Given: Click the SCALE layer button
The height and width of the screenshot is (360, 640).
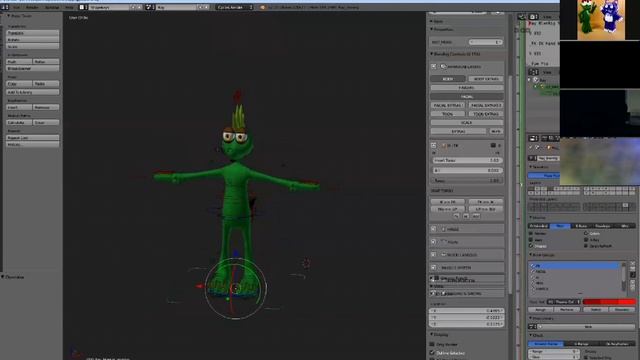Looking at the screenshot, I should tap(467, 122).
